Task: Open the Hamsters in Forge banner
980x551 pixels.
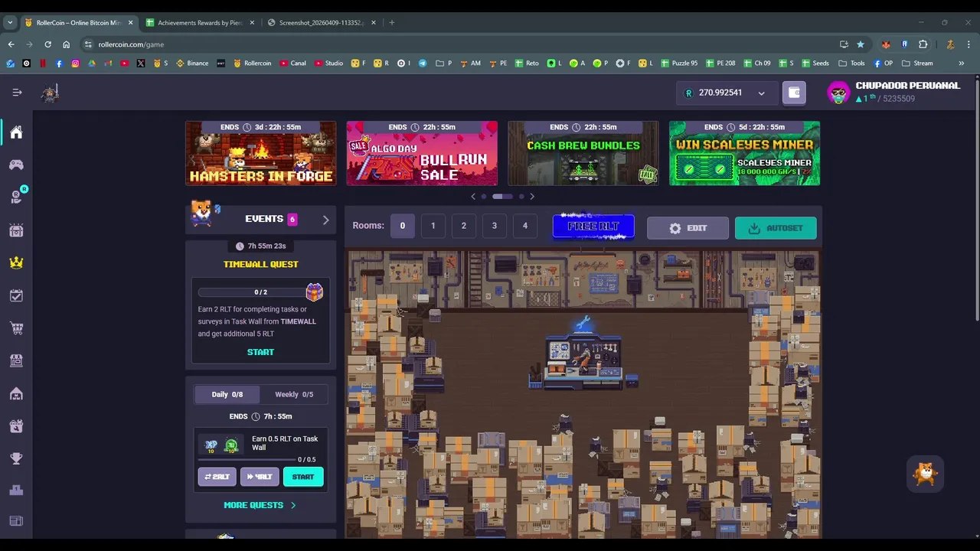Action: [260, 153]
